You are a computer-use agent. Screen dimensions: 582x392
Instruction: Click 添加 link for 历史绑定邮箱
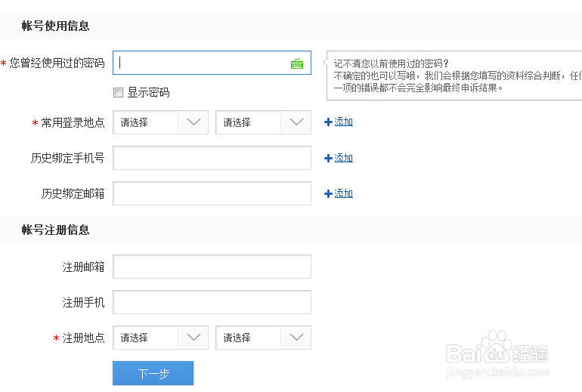click(344, 193)
